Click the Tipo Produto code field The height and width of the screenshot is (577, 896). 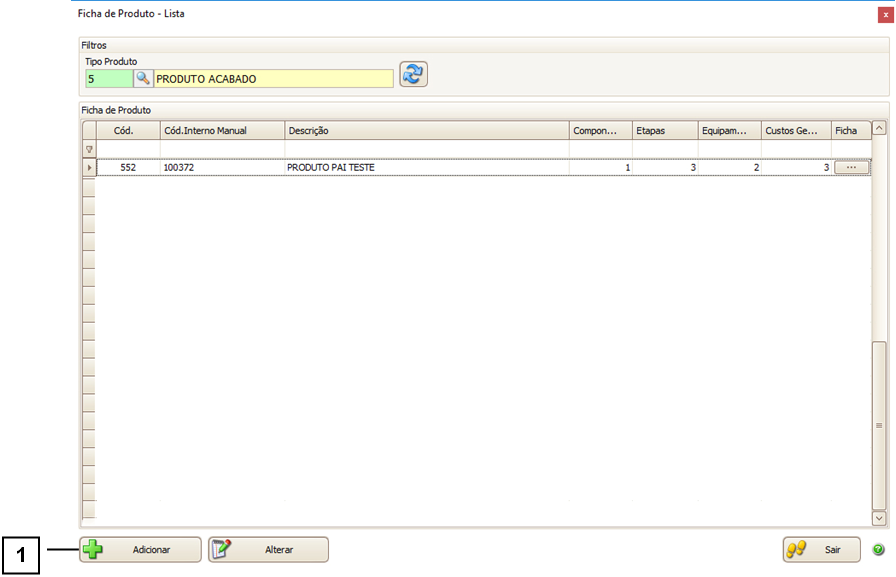[109, 78]
